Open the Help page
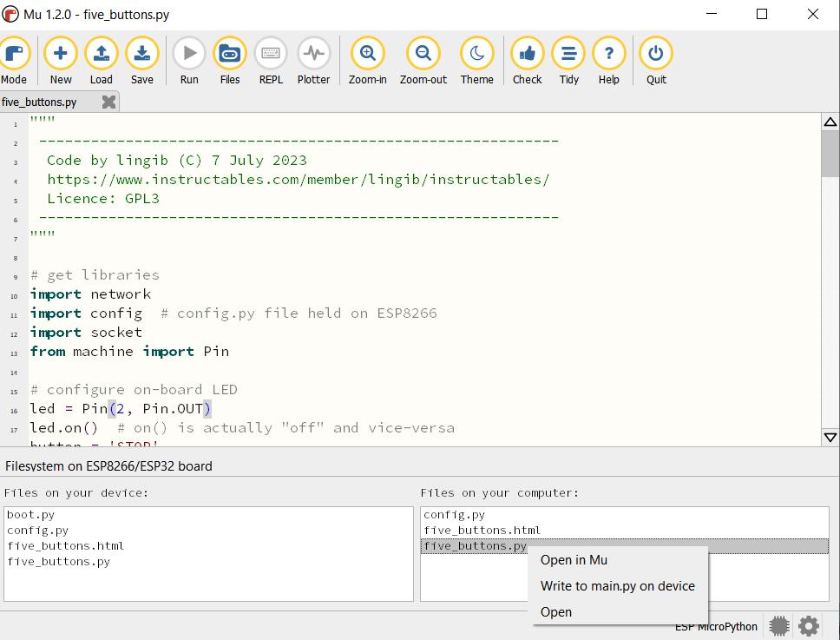This screenshot has height=640, width=840. (x=609, y=54)
